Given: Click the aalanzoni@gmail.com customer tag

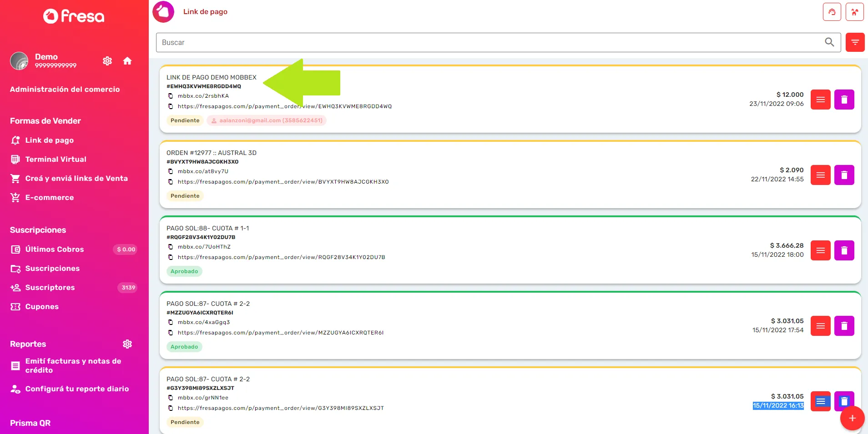Looking at the screenshot, I should click(x=267, y=120).
